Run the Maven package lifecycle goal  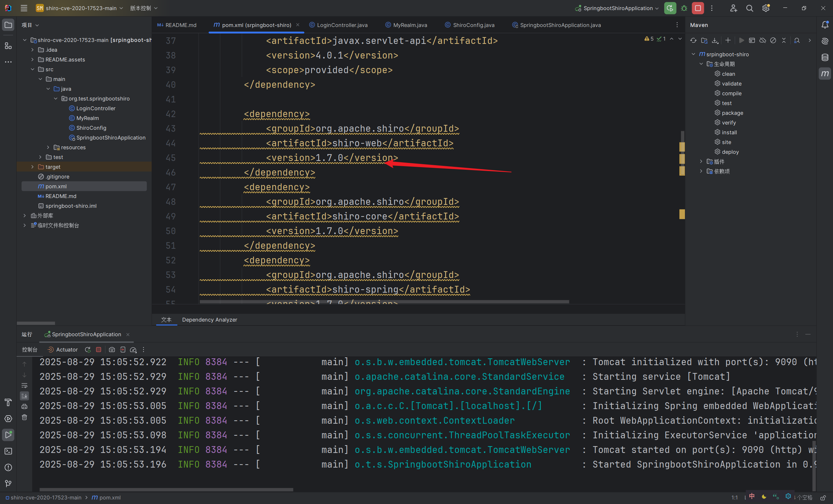732,113
